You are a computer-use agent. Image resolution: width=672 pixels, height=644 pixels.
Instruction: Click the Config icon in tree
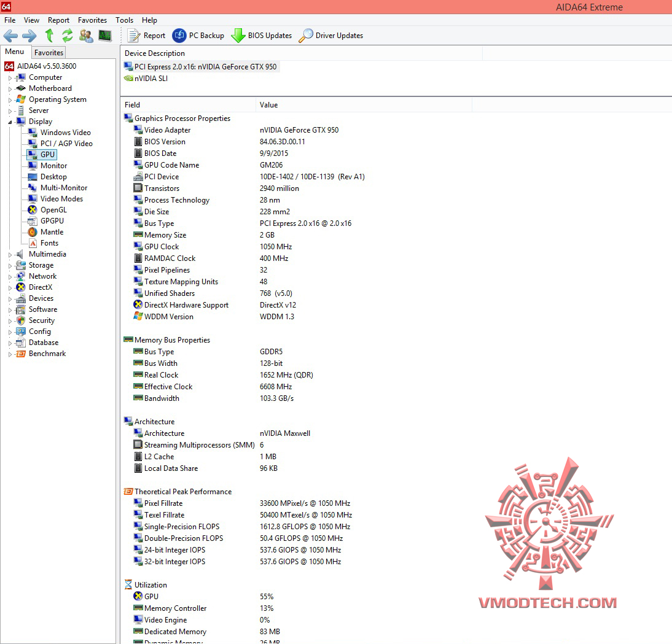click(x=20, y=332)
